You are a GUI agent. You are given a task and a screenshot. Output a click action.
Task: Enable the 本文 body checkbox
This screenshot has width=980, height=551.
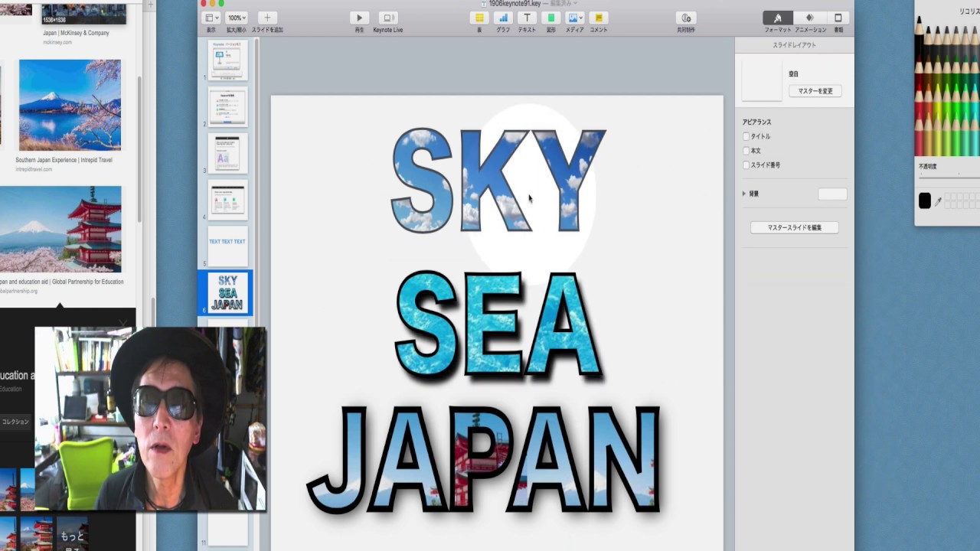click(746, 151)
